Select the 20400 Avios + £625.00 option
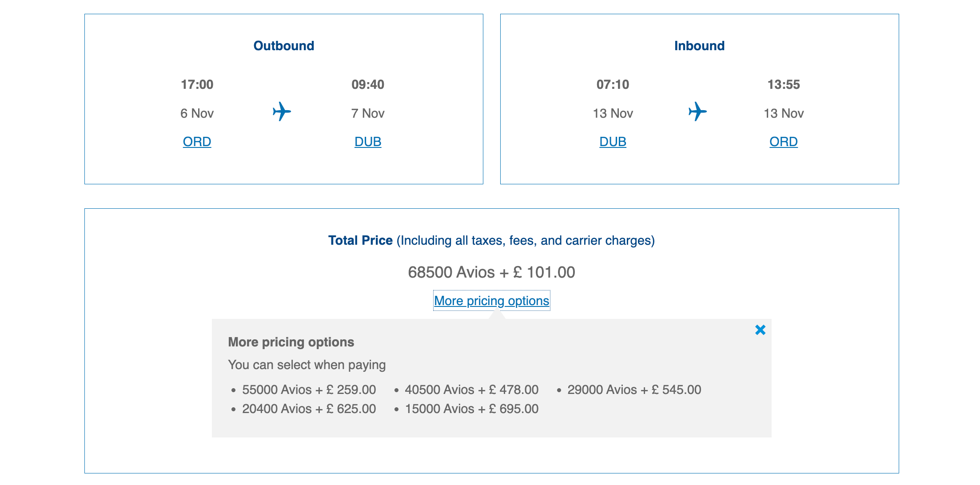This screenshot has width=980, height=485. tap(309, 409)
